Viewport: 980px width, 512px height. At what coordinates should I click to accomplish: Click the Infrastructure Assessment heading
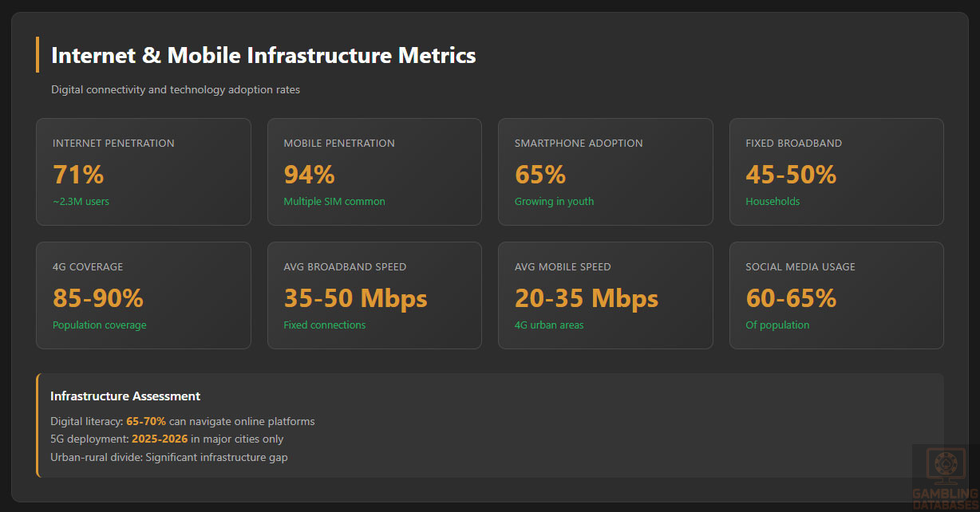click(125, 396)
